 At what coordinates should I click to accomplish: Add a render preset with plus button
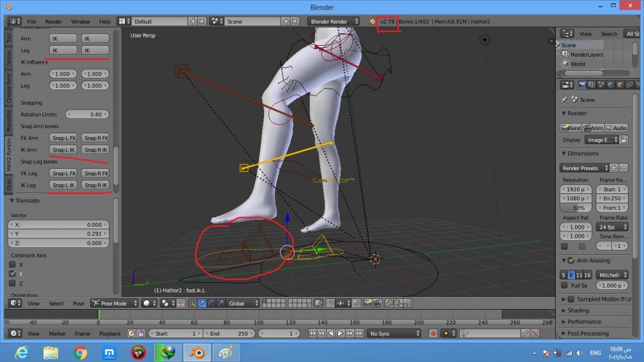[614, 168]
